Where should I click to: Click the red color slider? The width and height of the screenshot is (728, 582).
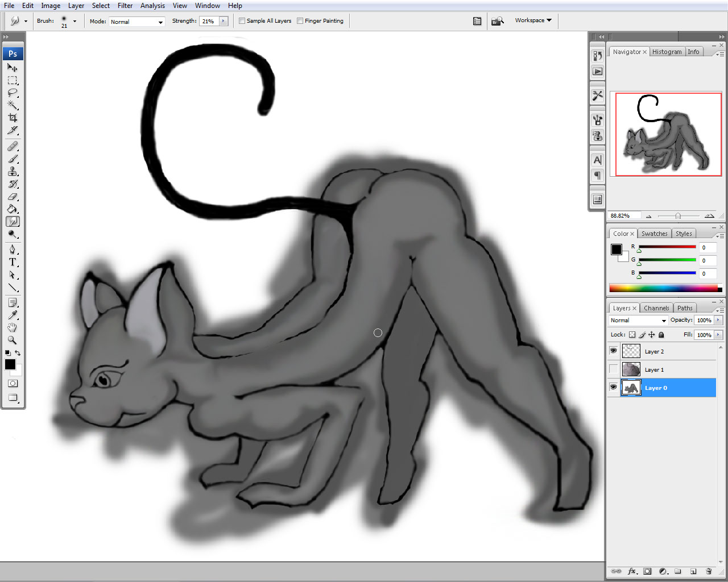point(667,247)
